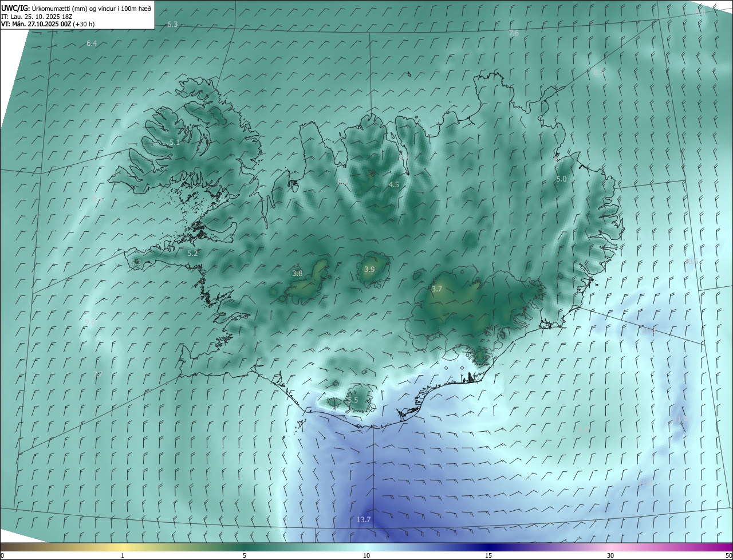733x560 pixels.
Task: Click the 4.5 value label in north Iceland
Action: click(x=393, y=184)
